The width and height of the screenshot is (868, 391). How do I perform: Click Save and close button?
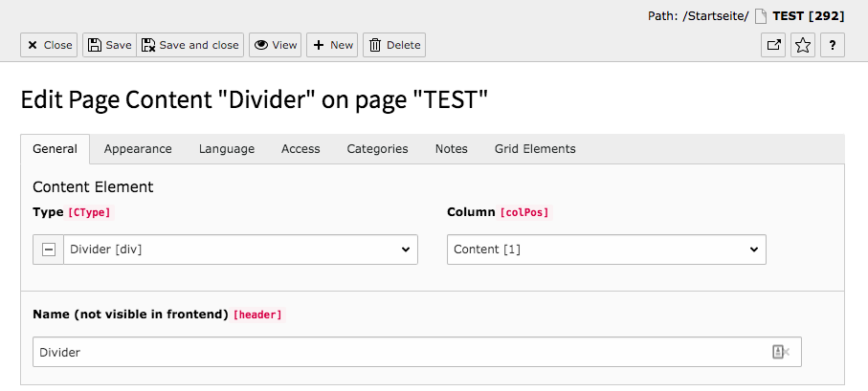(x=189, y=45)
